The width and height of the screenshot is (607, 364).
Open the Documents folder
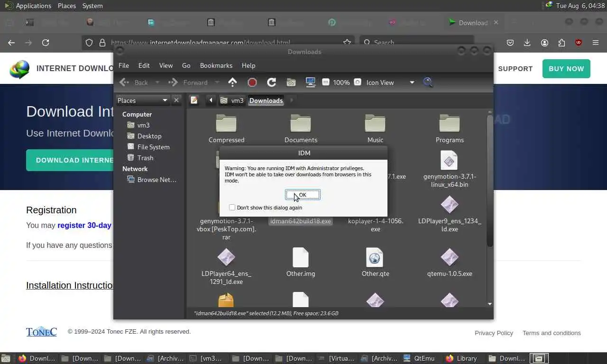point(301,128)
